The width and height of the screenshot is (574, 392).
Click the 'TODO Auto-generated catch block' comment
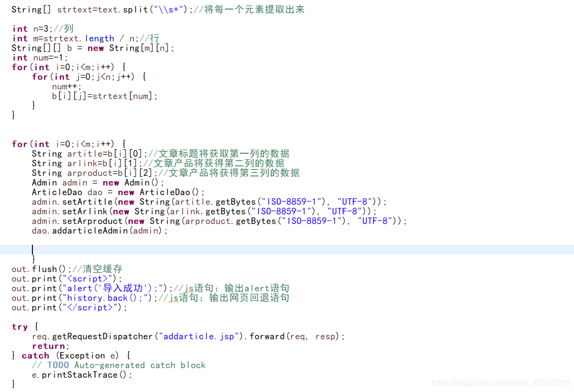tap(118, 365)
